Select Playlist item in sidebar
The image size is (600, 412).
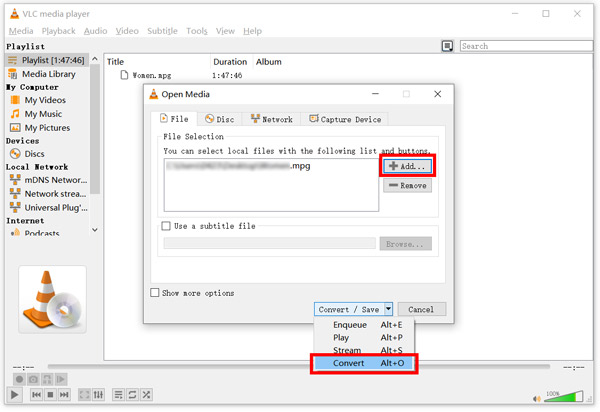pos(47,60)
